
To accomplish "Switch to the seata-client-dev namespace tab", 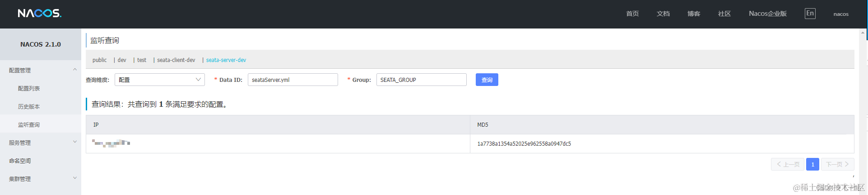I will 176,60.
